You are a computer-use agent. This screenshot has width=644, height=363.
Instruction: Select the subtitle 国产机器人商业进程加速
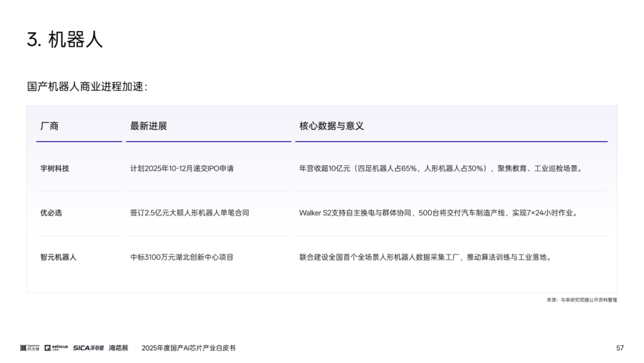click(x=87, y=87)
